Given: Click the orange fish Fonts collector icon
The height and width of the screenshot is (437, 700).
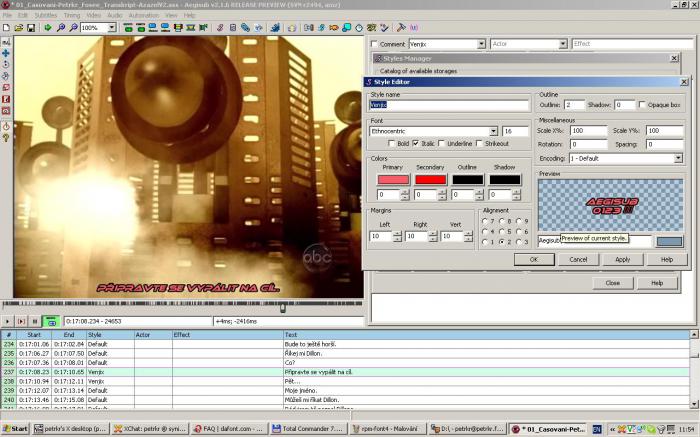Looking at the screenshot, I should [x=333, y=28].
